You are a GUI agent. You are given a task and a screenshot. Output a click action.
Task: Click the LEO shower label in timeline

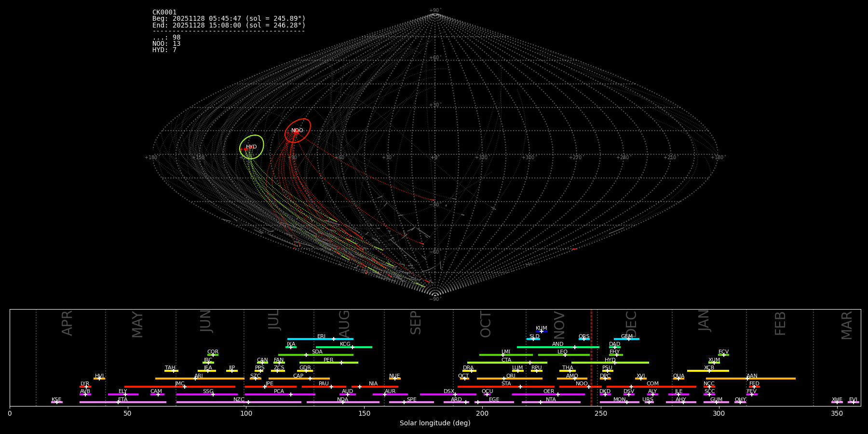click(563, 352)
